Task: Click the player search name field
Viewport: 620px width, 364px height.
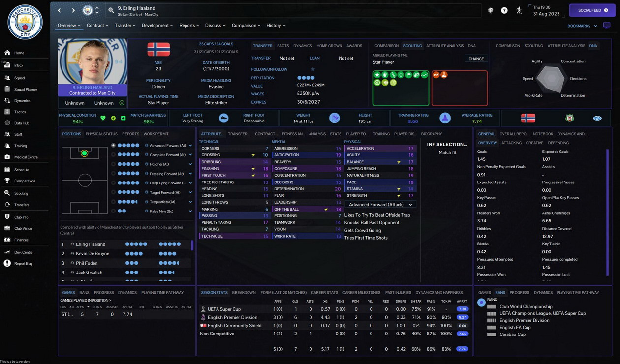Action: click(293, 10)
